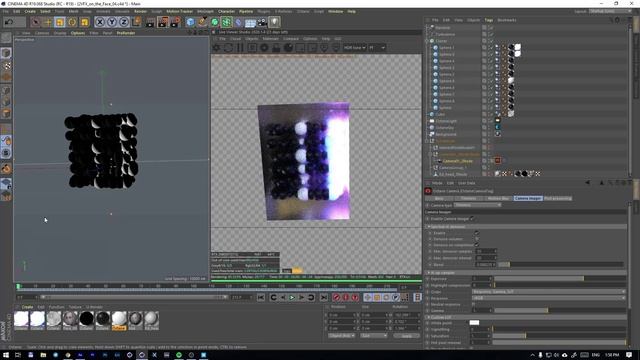Go to the start of the animation
Image resolution: width=640 pixels, height=360 pixels.
point(261,298)
